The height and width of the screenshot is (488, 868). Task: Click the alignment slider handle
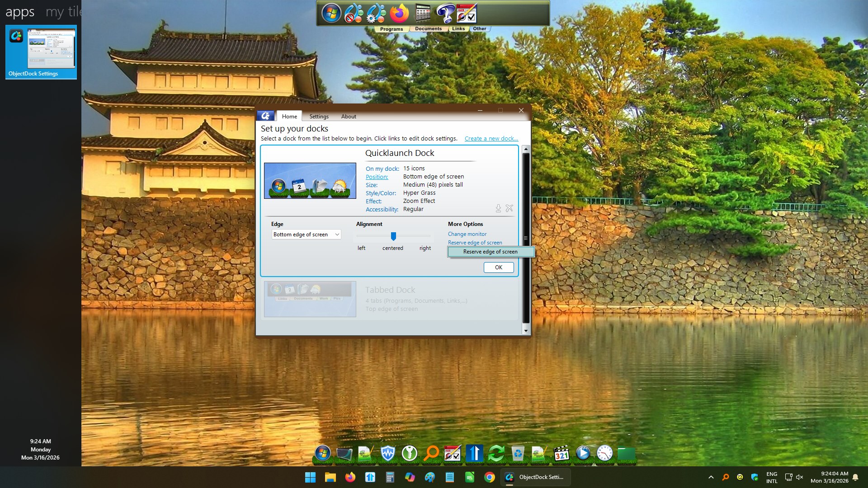[393, 236]
